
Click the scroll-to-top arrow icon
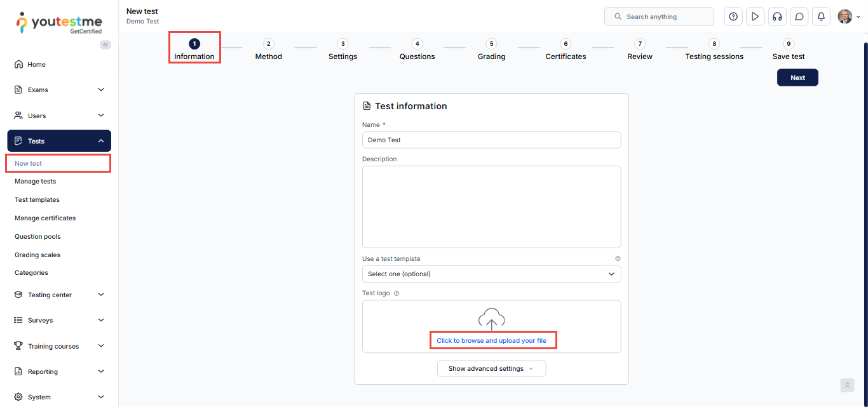pyautogui.click(x=847, y=385)
